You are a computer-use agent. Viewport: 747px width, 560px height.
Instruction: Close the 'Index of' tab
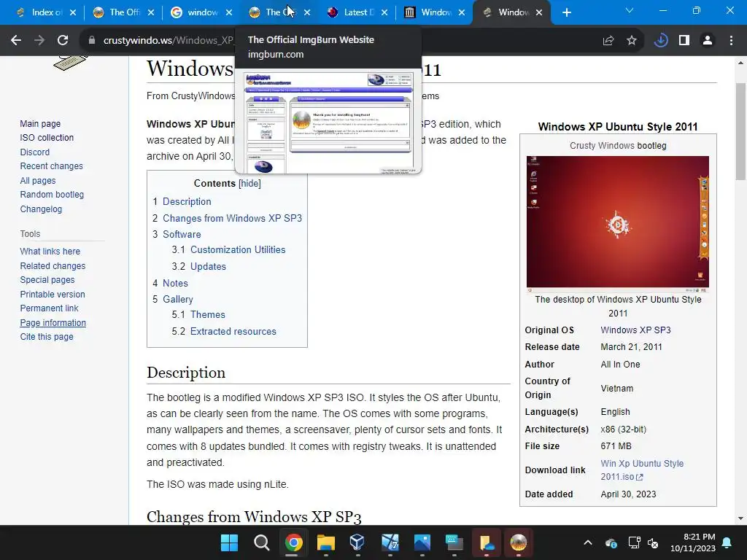[x=73, y=13]
